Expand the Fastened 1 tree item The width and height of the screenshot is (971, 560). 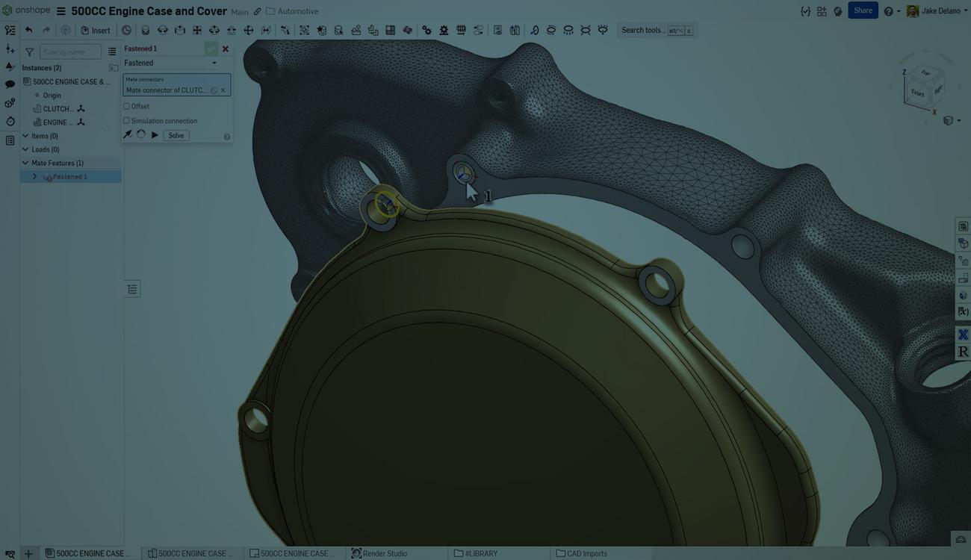tap(34, 176)
